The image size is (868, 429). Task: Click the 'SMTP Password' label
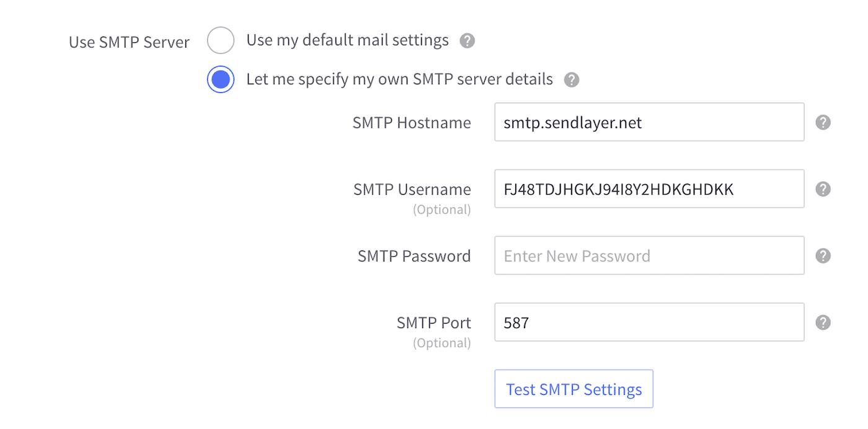click(414, 255)
